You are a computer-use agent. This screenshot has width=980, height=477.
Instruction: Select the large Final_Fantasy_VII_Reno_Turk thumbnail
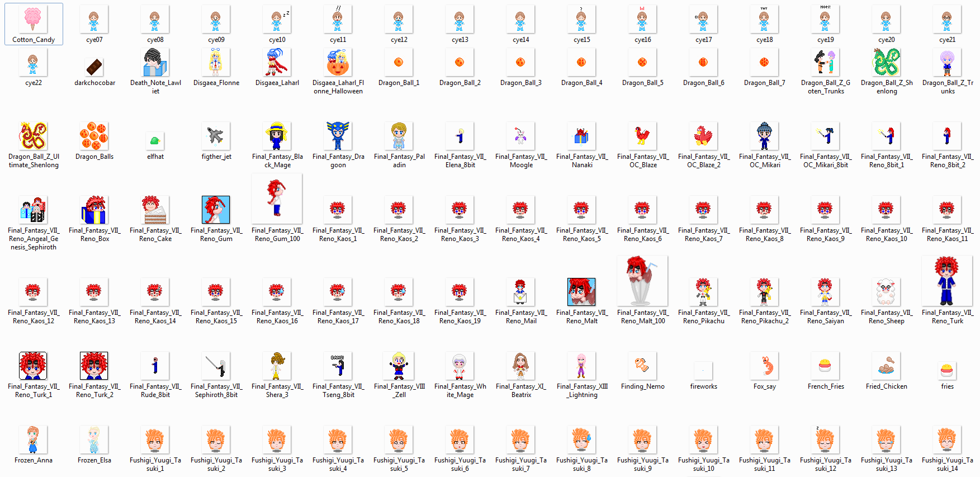pos(947,281)
